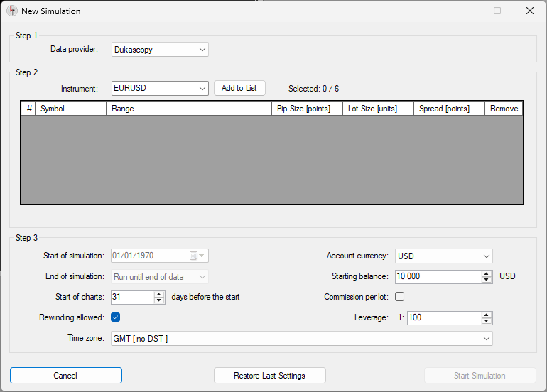This screenshot has height=392, width=547.
Task: Click the Start Simulation button
Action: point(480,375)
